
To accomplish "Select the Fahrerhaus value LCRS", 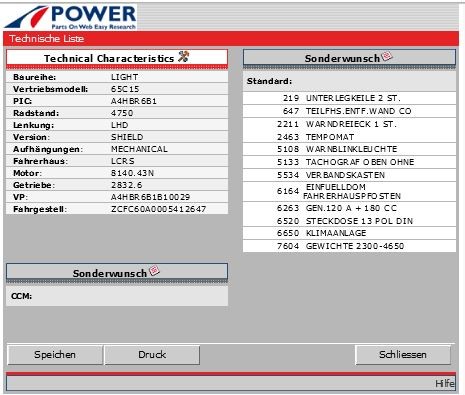I will (123, 161).
